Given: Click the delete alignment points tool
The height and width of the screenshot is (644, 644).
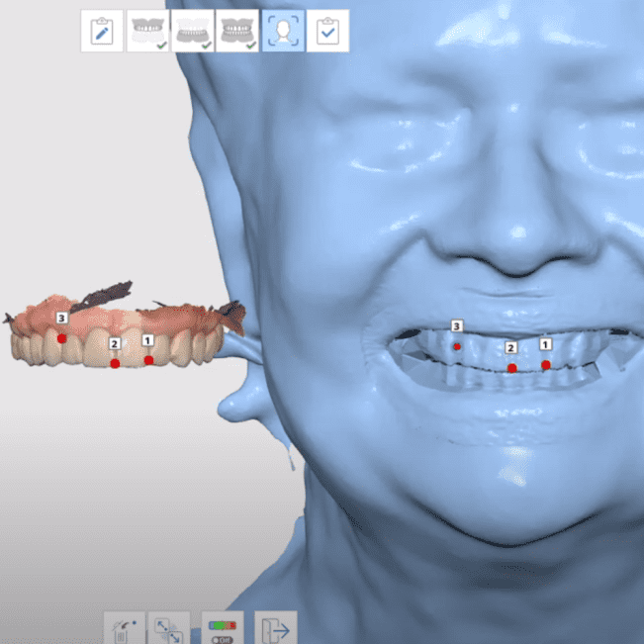Looking at the screenshot, I should (125, 630).
